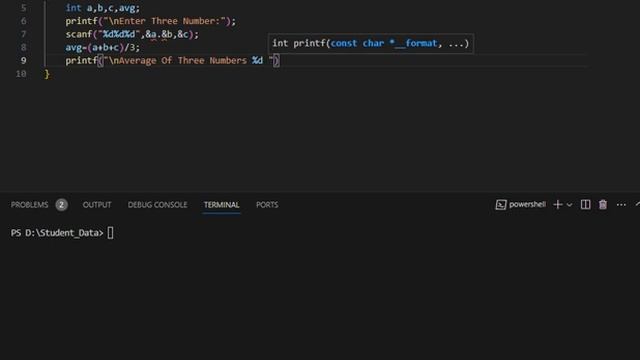Click the line 'int a,b,c,avg;'
Viewport: 640px width, 360px height.
coord(102,8)
